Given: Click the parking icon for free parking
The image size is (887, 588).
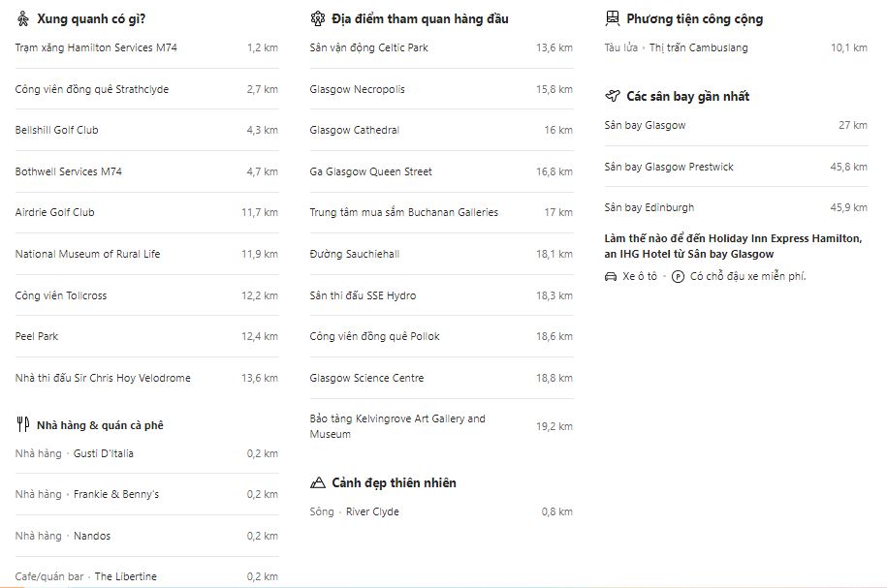Looking at the screenshot, I should tap(678, 276).
